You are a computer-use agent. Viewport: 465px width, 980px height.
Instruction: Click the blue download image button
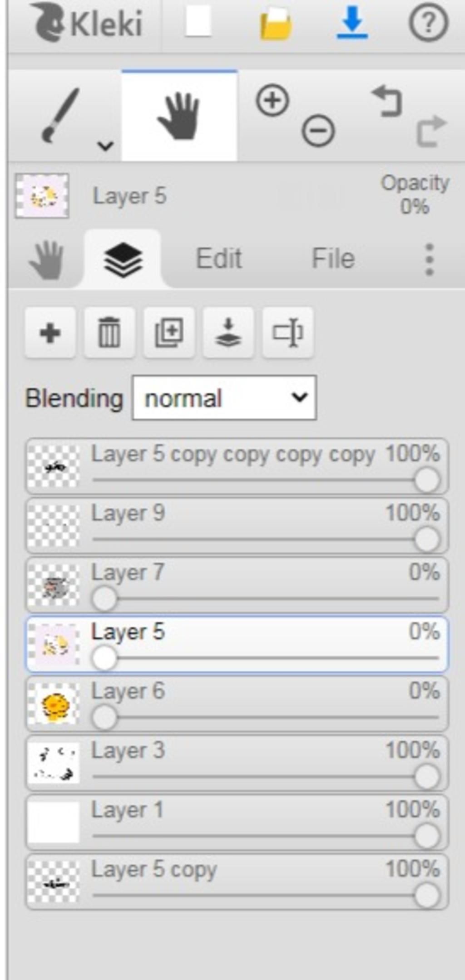(352, 23)
